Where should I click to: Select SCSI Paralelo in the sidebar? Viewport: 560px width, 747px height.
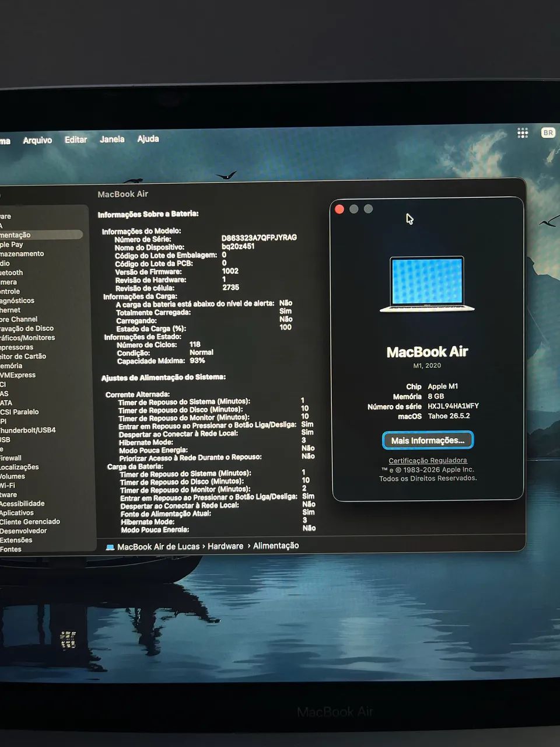(19, 412)
